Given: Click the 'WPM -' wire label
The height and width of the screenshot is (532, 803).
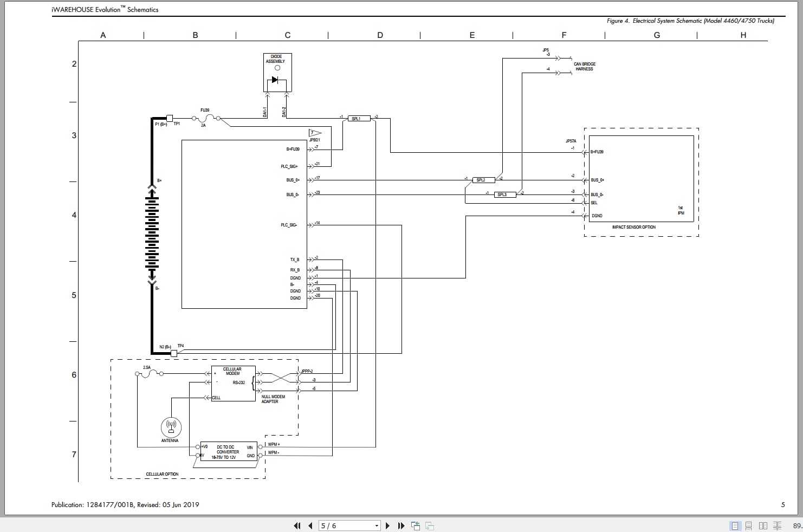Looking at the screenshot, I should pos(274,452).
